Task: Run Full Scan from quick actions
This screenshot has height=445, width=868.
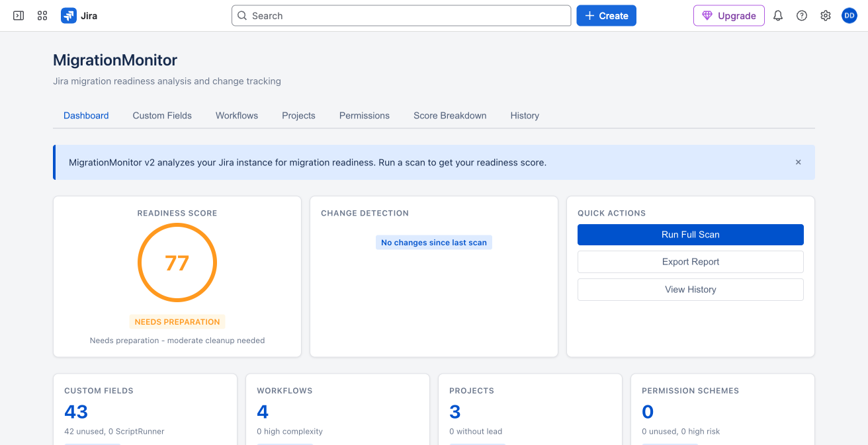Action: click(690, 234)
